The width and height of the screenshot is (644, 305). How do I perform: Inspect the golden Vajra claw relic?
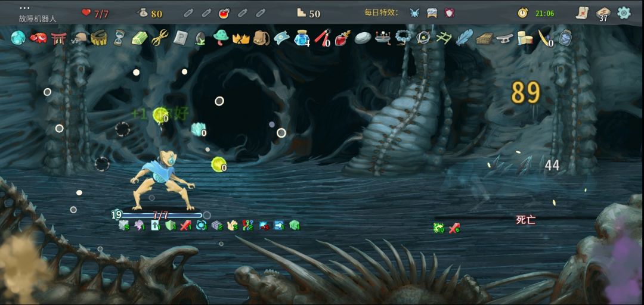click(160, 38)
